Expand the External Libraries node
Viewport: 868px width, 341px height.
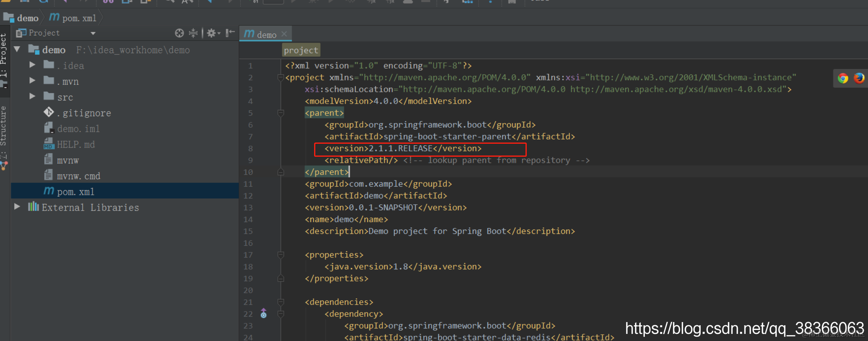pos(17,207)
